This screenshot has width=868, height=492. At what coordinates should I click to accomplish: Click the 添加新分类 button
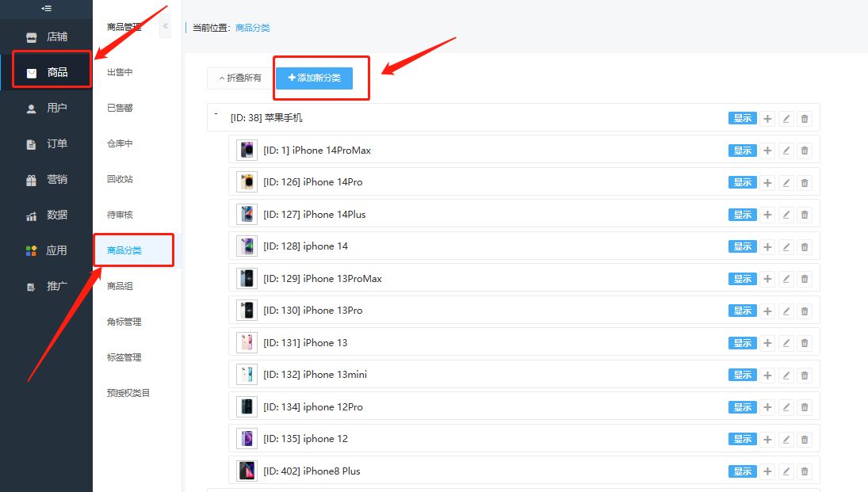click(x=314, y=78)
